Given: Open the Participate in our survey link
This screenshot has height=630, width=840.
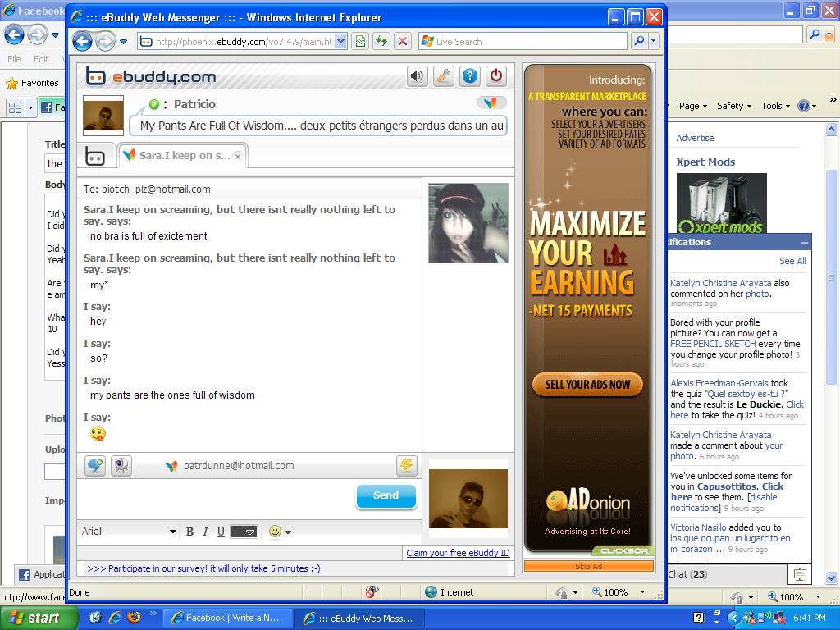Looking at the screenshot, I should click(x=203, y=568).
